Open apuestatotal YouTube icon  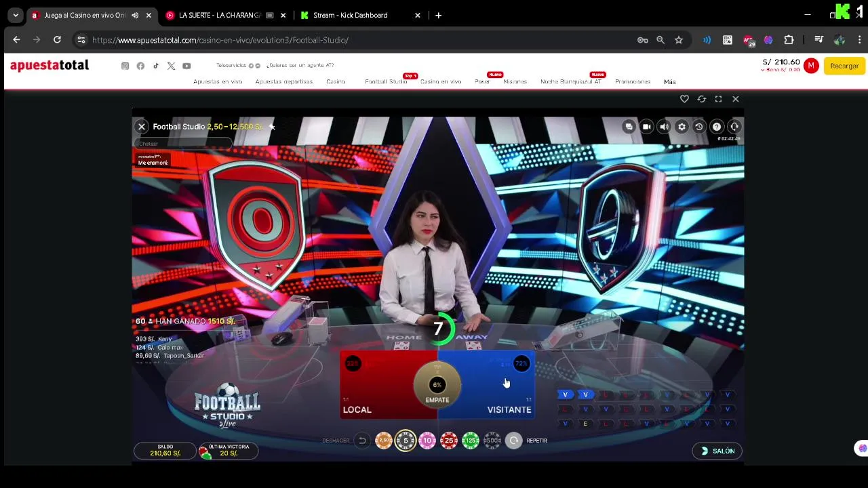(186, 66)
